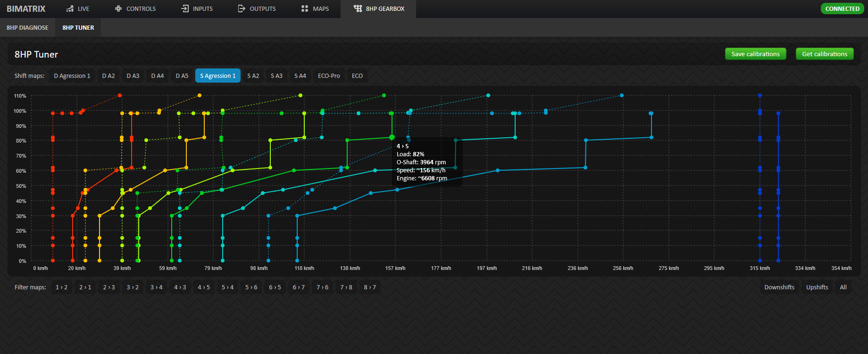The image size is (868, 354).
Task: Choose the S A2 shift map
Action: [x=253, y=76]
